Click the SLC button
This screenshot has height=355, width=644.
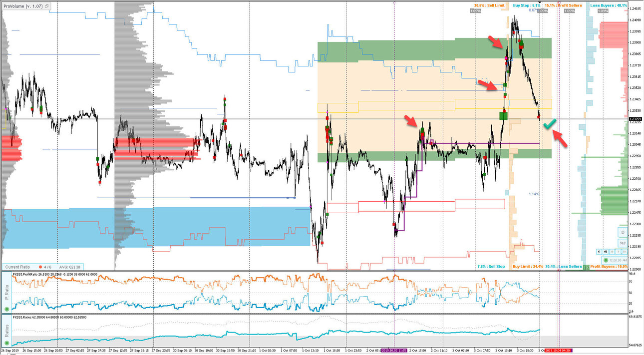[623, 243]
